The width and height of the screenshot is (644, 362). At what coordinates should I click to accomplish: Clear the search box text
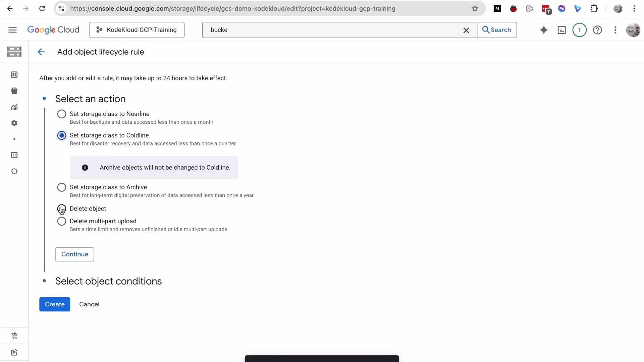pos(466,30)
